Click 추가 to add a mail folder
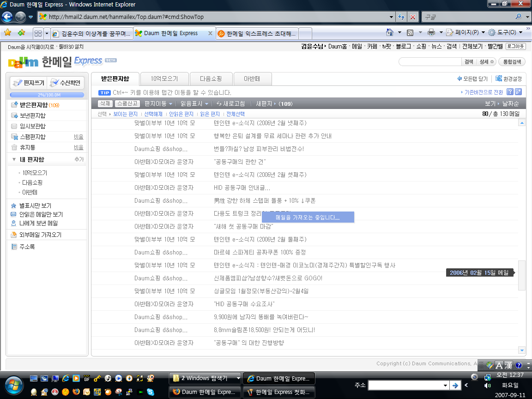 tap(79, 159)
